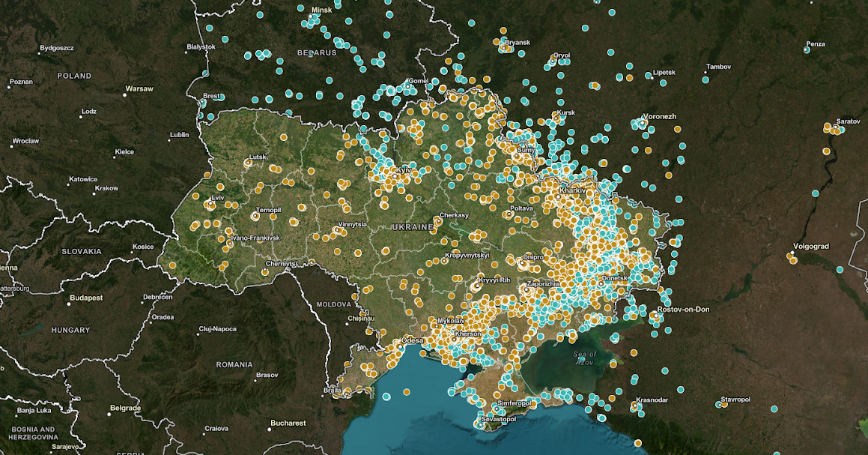Select a teal marker near Voronezh

652,127
